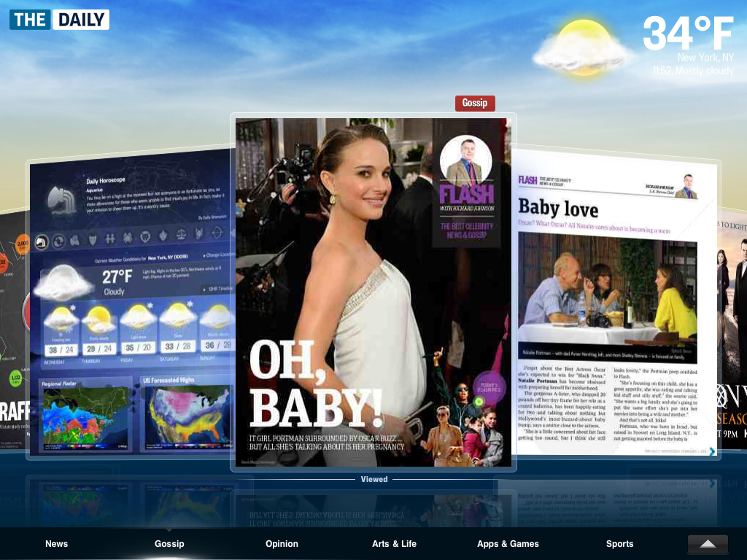Tap the Daily Horoscope heading

point(106,181)
